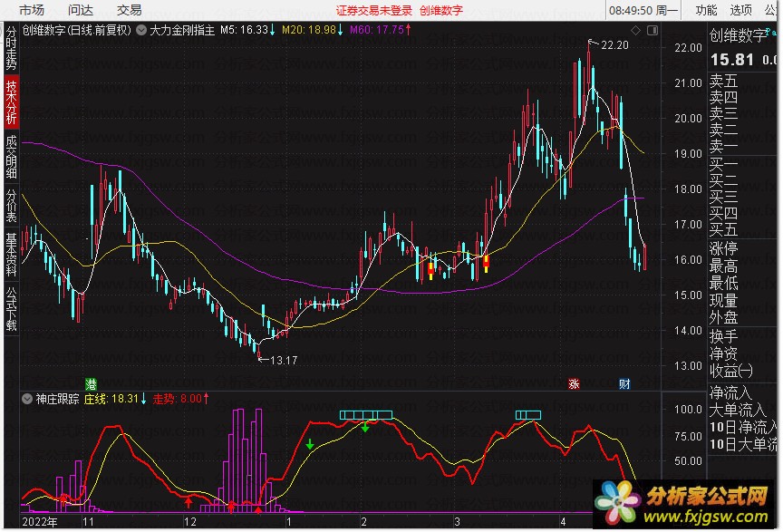Click the cyan box row above indicator near March
783x532 pixels.
click(x=527, y=415)
